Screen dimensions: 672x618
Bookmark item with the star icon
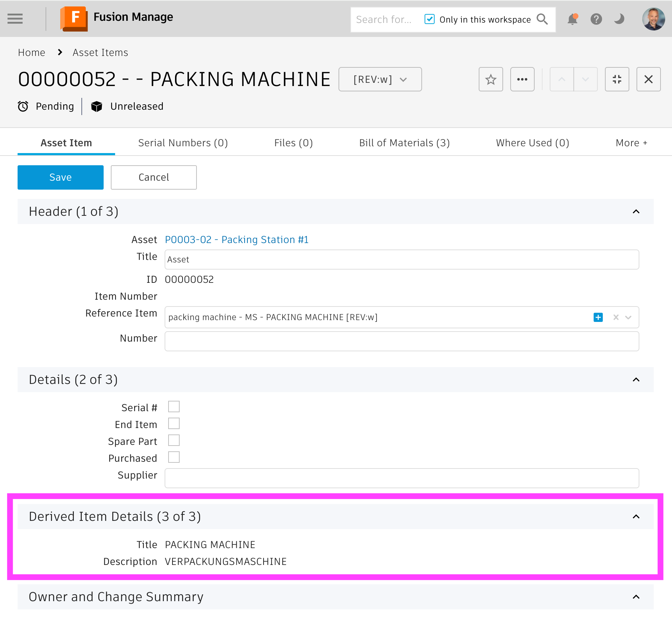point(491,79)
